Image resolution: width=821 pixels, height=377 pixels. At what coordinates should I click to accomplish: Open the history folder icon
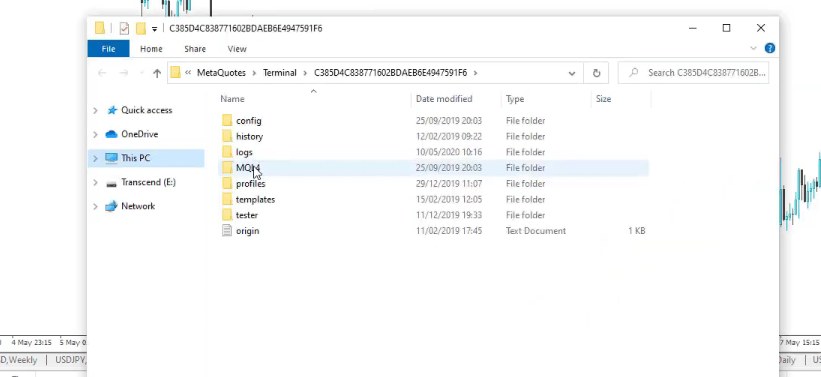pos(227,136)
